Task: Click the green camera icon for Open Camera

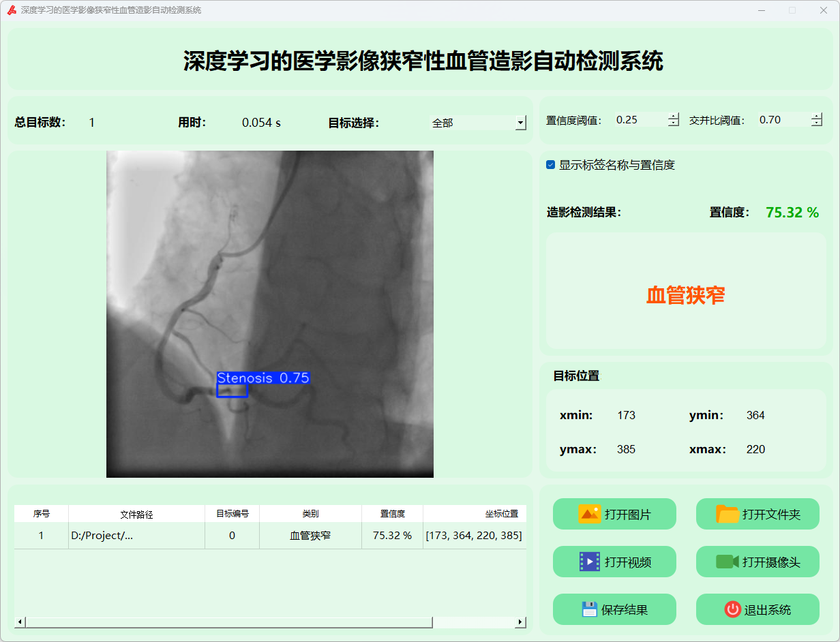Action: tap(727, 562)
